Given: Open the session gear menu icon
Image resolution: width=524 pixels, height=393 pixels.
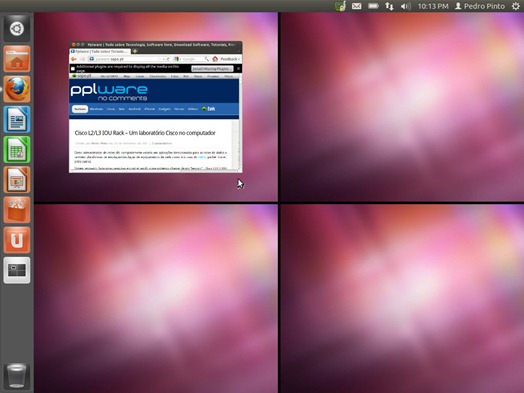Looking at the screenshot, I should (x=516, y=6).
